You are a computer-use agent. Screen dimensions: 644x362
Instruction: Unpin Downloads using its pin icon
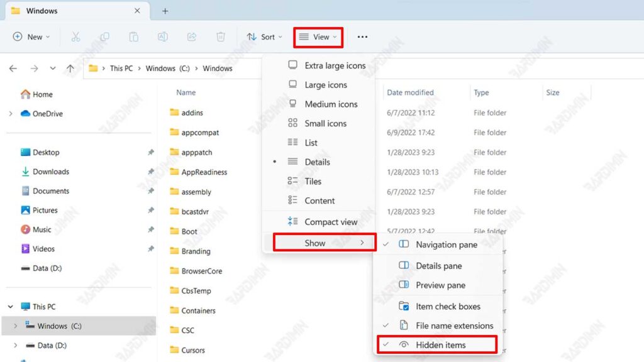coord(151,172)
